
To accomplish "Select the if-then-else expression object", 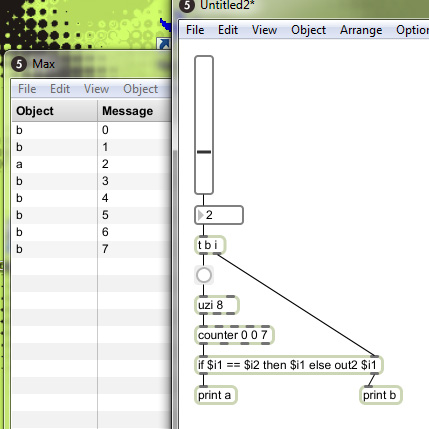I will (x=289, y=365).
